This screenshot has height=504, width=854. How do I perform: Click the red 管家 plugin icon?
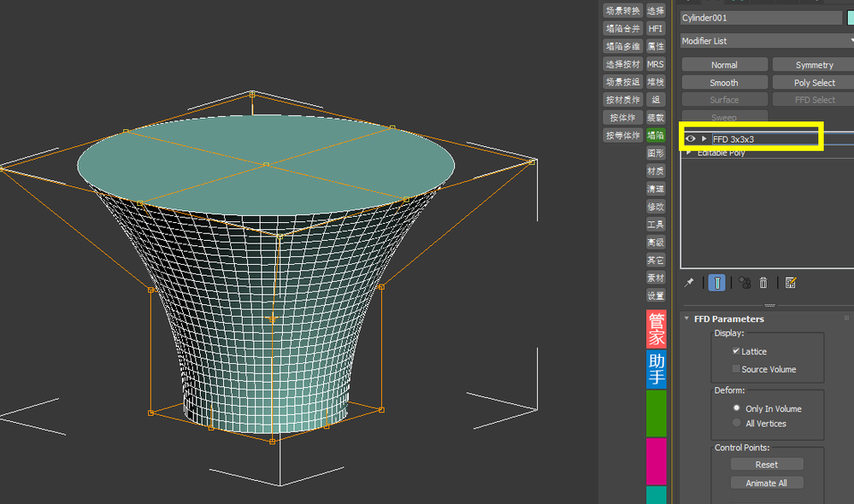[x=656, y=328]
